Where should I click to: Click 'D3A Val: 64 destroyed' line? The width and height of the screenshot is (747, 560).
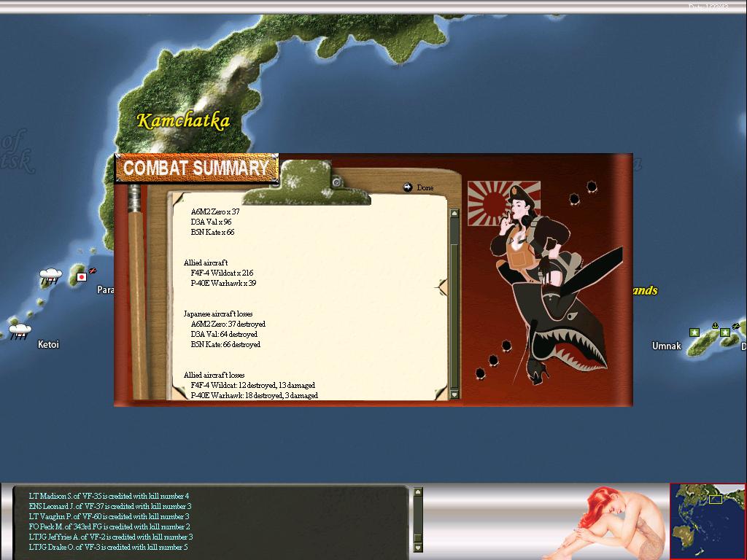tap(224, 334)
